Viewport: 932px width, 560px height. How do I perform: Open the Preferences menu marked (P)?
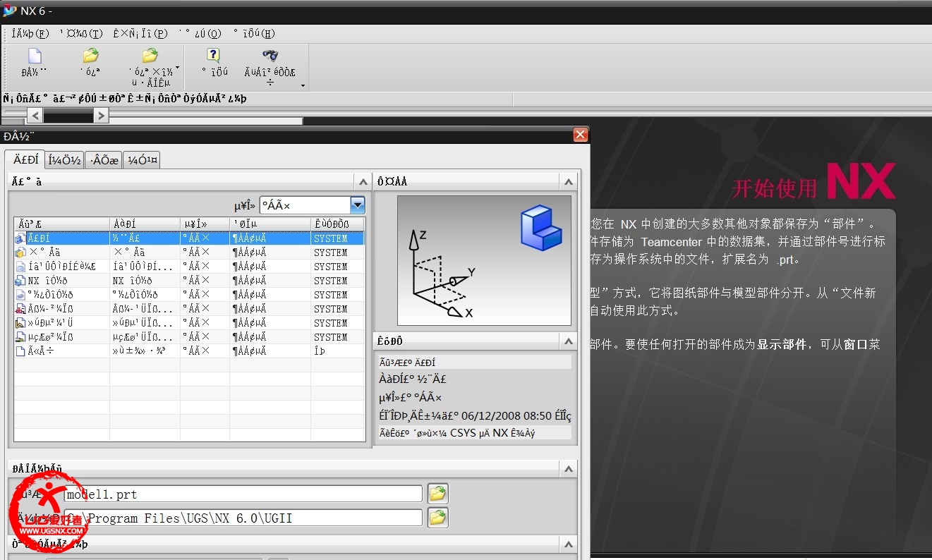140,33
